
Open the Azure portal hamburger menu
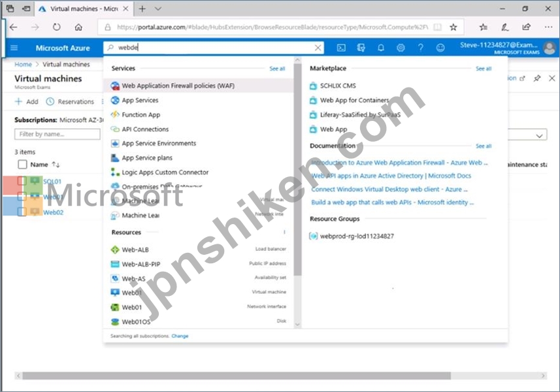coord(14,48)
